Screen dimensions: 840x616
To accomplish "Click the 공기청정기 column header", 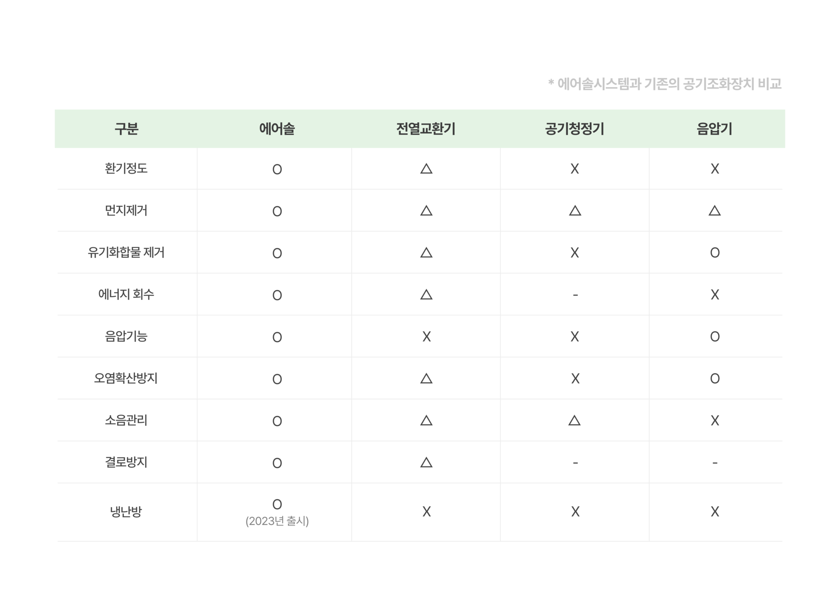I will pyautogui.click(x=574, y=129).
